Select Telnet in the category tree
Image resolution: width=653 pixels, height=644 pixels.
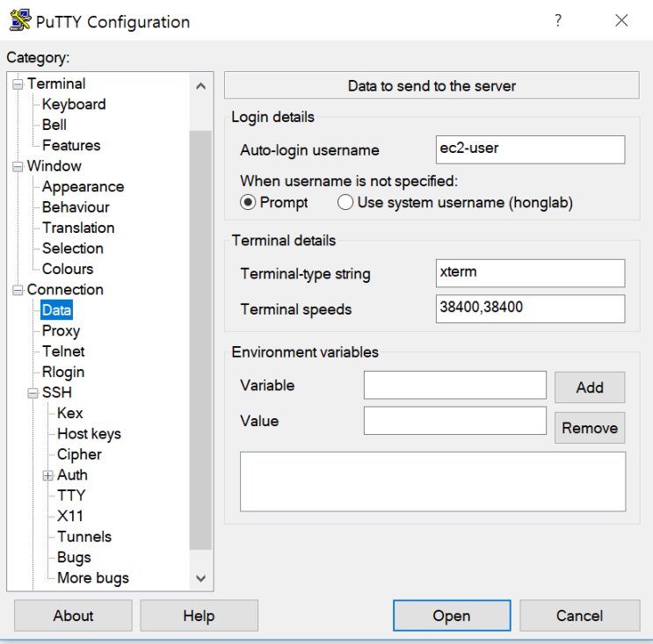click(63, 351)
